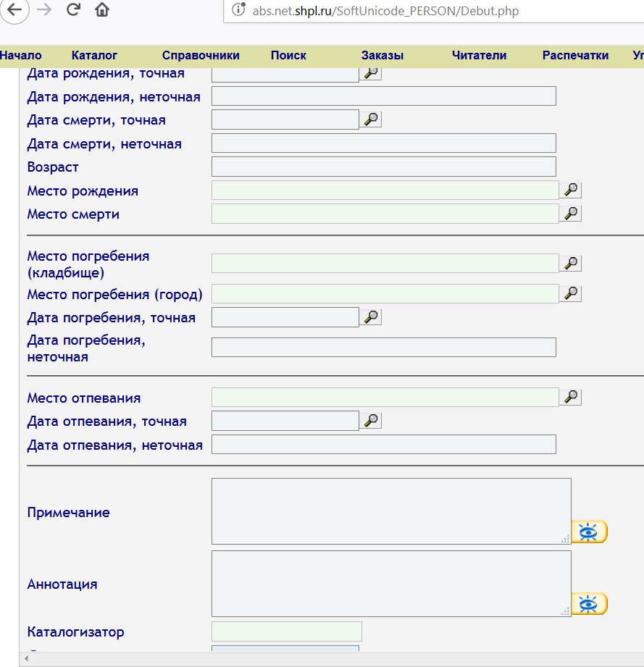Click eye button next to Примечание
This screenshot has width=644, height=667.
(589, 532)
